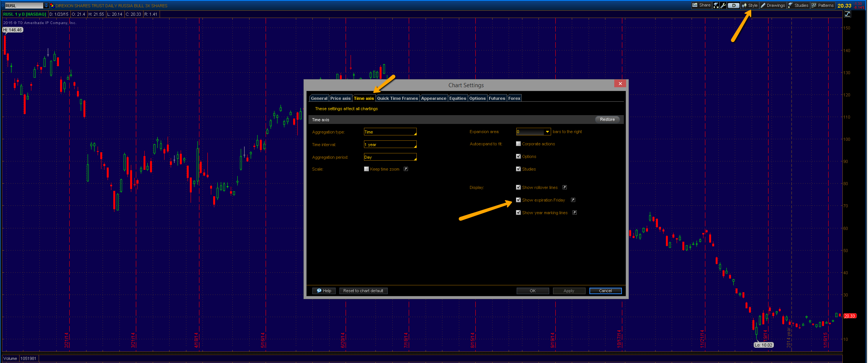
Task: Switch to the Equities tab
Action: [x=458, y=98]
